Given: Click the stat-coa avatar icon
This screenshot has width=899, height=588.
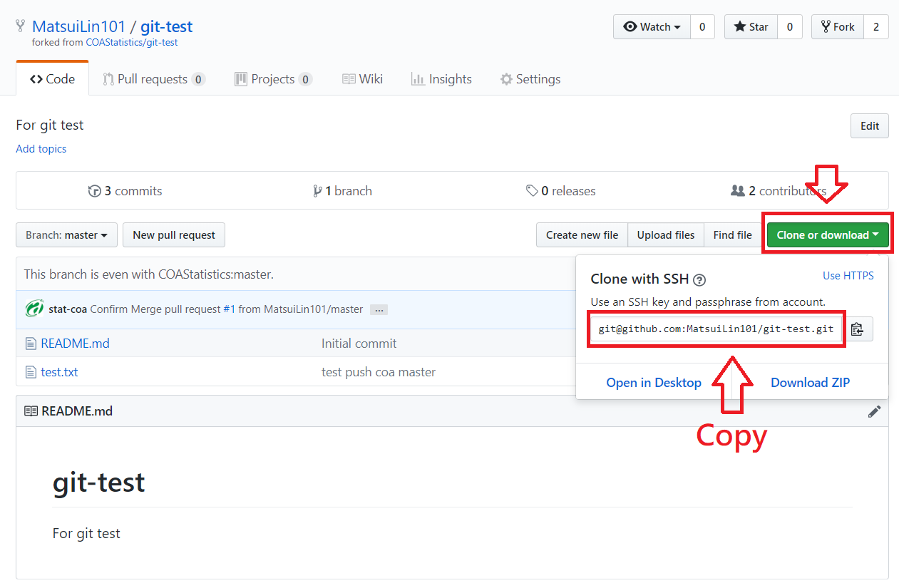Looking at the screenshot, I should pyautogui.click(x=34, y=309).
